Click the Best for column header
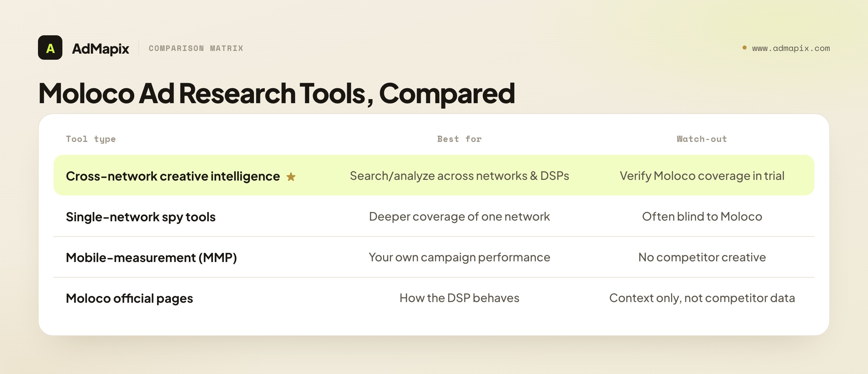Screen dimensions: 868x374 459,139
